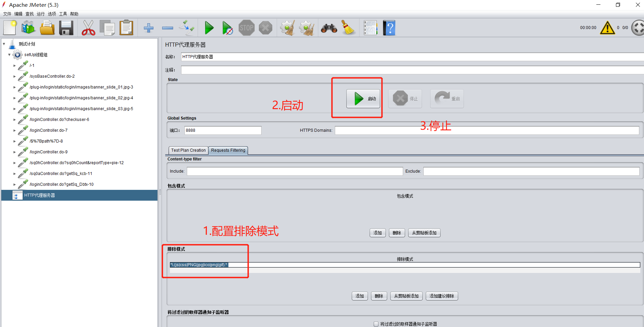The width and height of the screenshot is (644, 327).
Task: Click the toolbar STOP icon
Action: [247, 28]
